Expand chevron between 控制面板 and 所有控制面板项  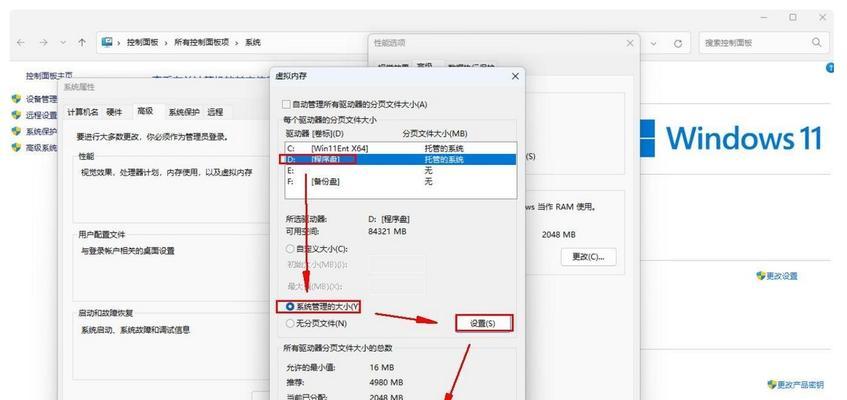pos(166,42)
